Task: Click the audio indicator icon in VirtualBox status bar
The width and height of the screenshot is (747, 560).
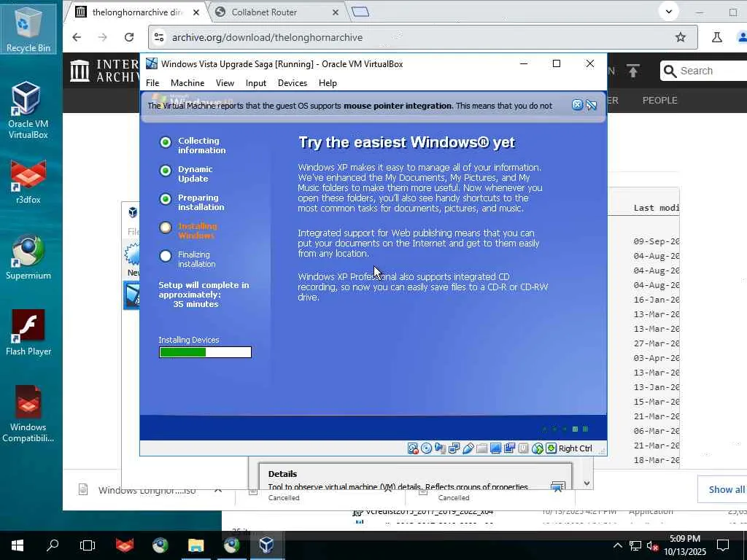Action: coord(440,448)
